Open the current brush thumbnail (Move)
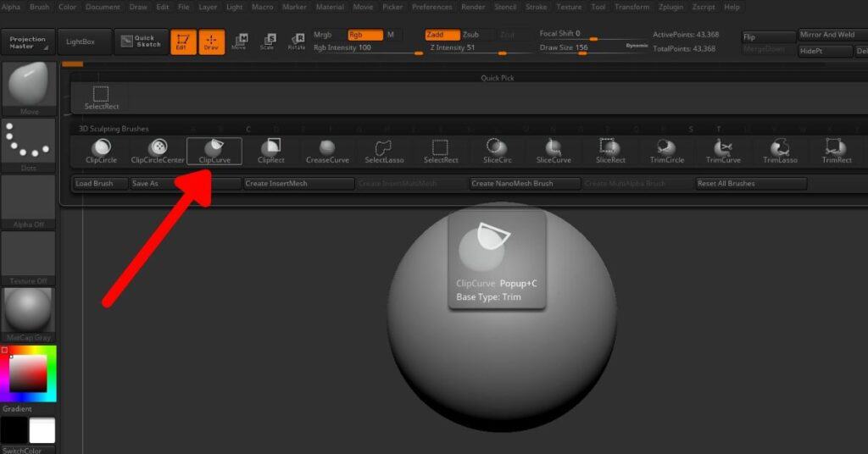The height and width of the screenshot is (454, 868). [29, 88]
